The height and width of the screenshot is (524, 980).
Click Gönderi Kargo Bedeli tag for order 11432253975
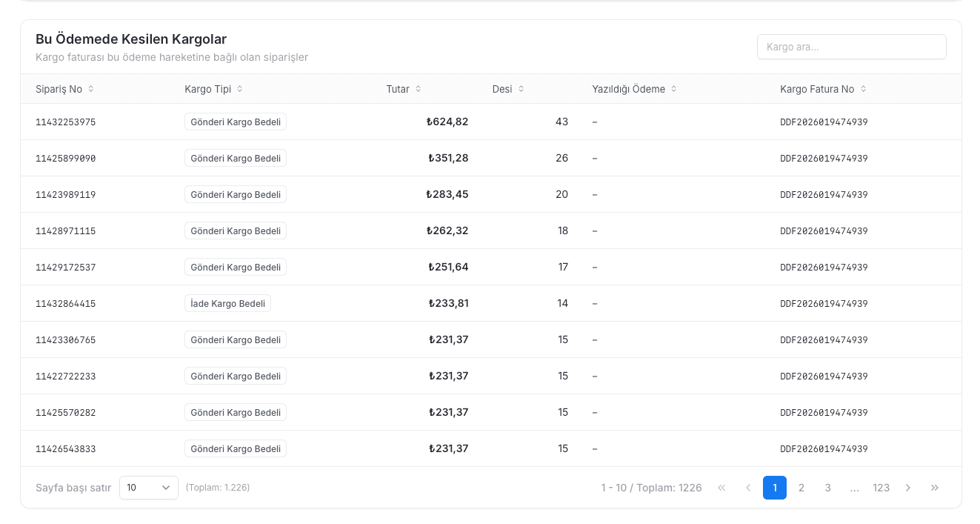pos(236,122)
